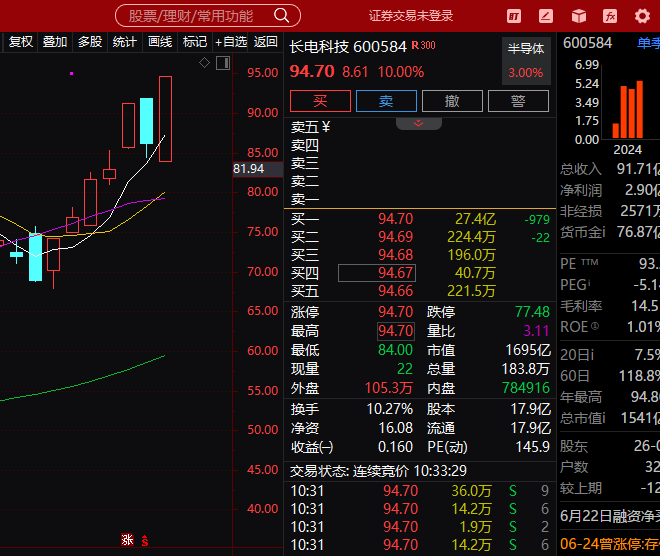Image resolution: width=660 pixels, height=556 pixels.
Task: Open the 复权 menu
Action: click(20, 42)
